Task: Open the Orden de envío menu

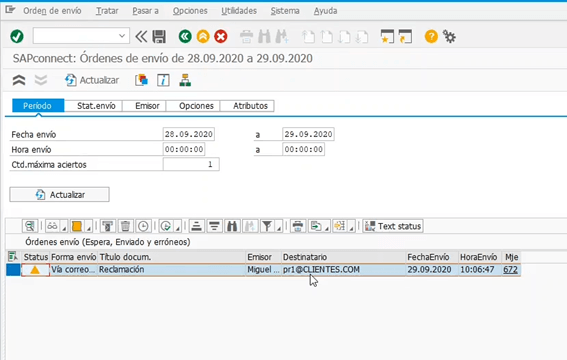Action: 52,11
